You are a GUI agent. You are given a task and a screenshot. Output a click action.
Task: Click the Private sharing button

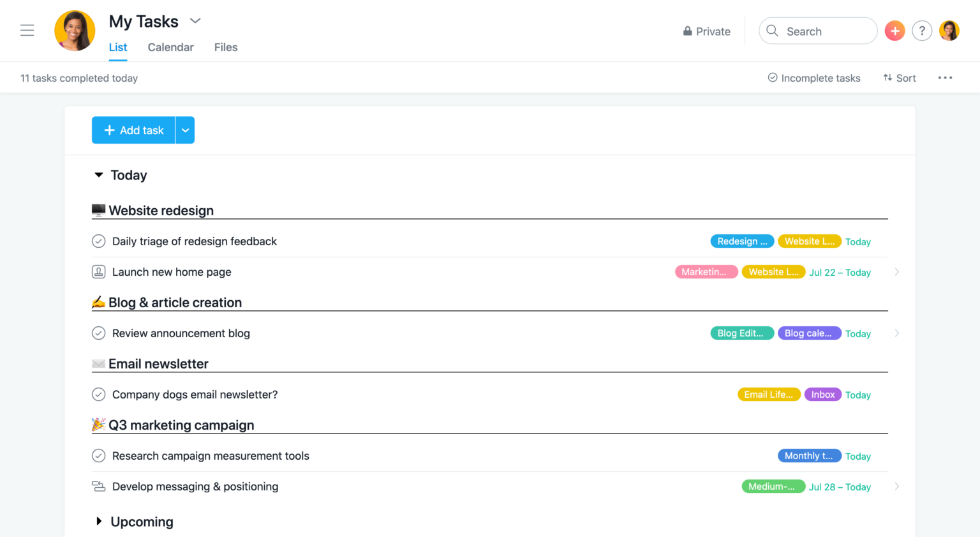click(x=706, y=31)
